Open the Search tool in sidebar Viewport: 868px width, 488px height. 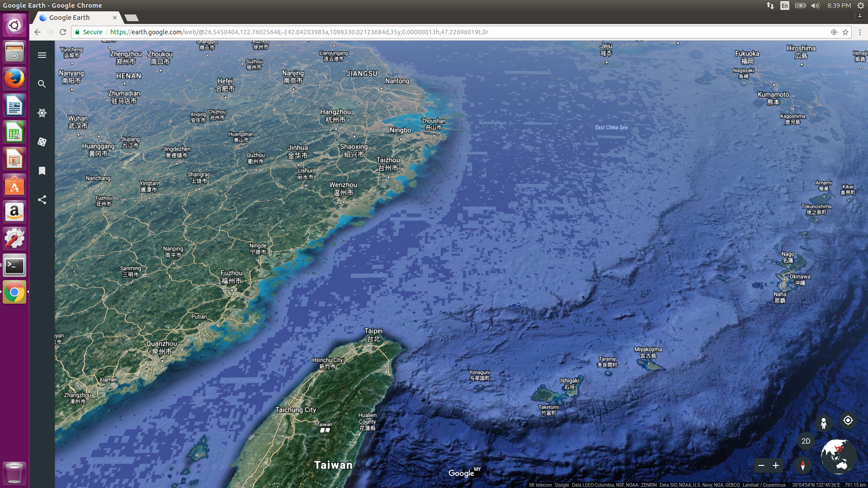42,84
